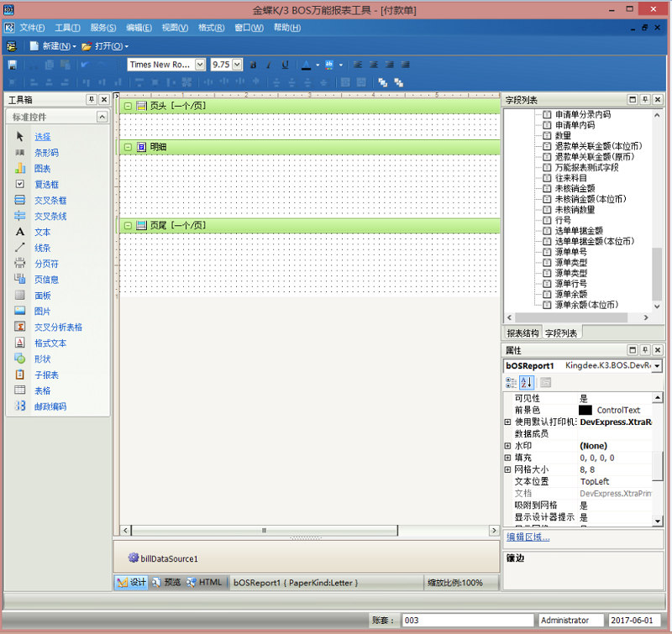Switch to the 预览 preview tab
The image size is (672, 634).
click(165, 582)
